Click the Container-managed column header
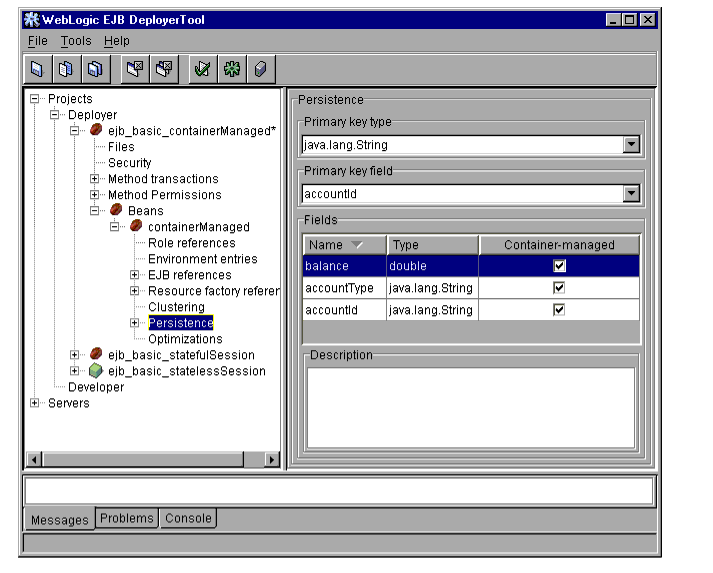The height and width of the screenshot is (573, 713). coord(559,245)
